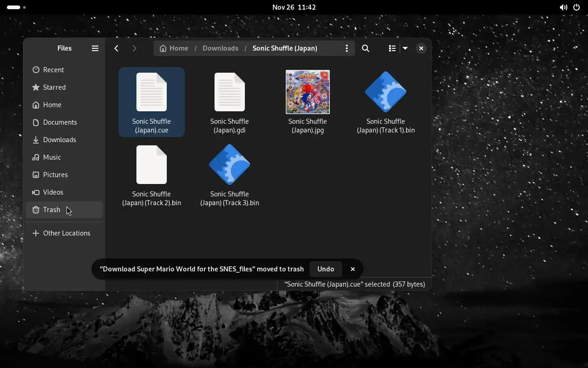Screen dimensions: 588x368
Task: Dismiss the moved to trash notification
Action: [x=353, y=269]
